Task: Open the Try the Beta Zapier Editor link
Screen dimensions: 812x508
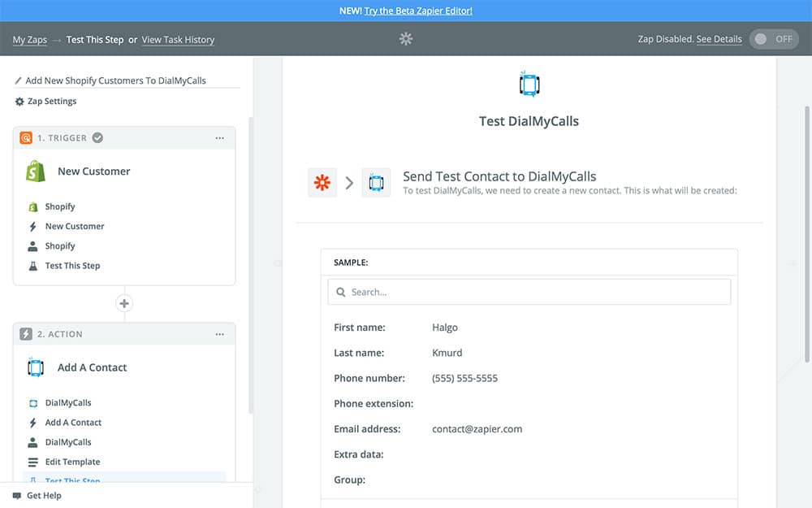Action: tap(418, 11)
